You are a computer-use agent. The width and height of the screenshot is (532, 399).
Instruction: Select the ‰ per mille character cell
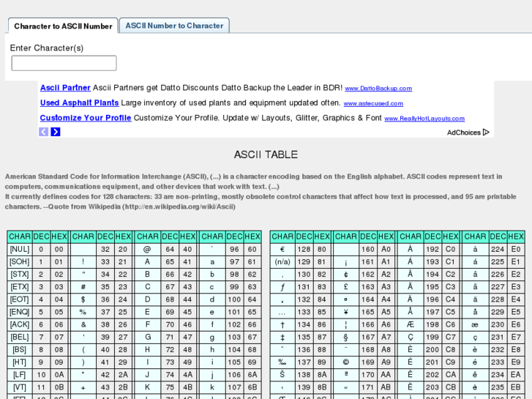click(x=282, y=362)
